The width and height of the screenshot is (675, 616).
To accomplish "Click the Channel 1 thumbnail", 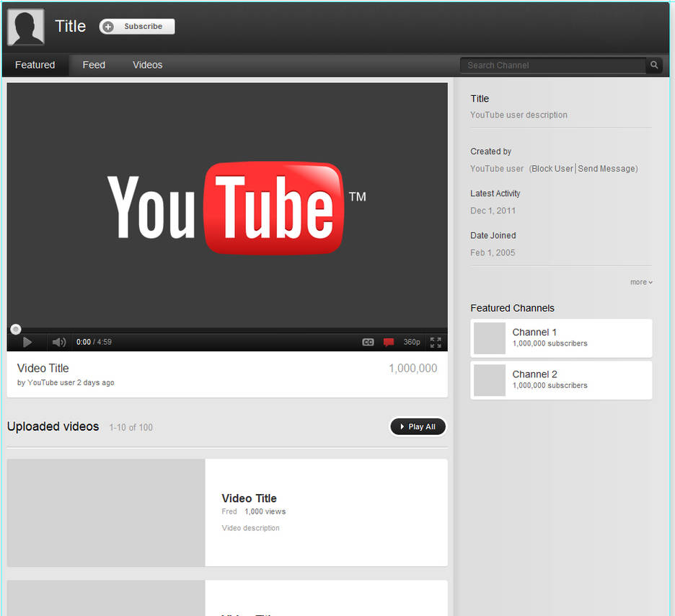I will click(490, 338).
